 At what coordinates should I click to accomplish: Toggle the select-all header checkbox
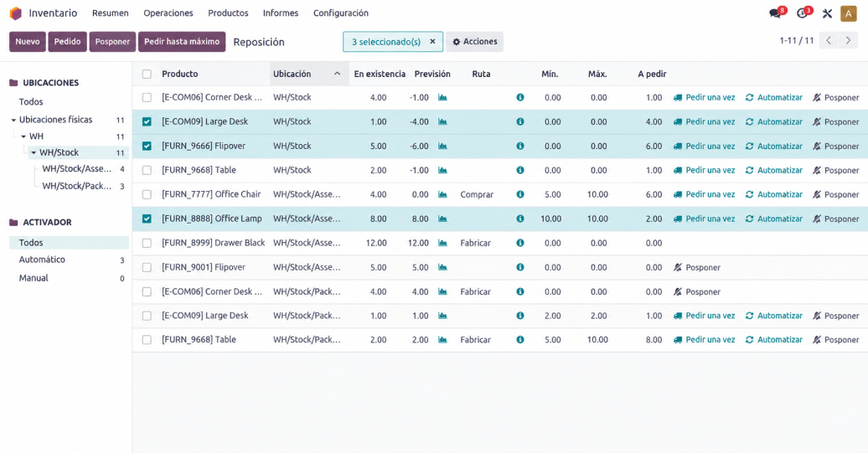click(147, 74)
